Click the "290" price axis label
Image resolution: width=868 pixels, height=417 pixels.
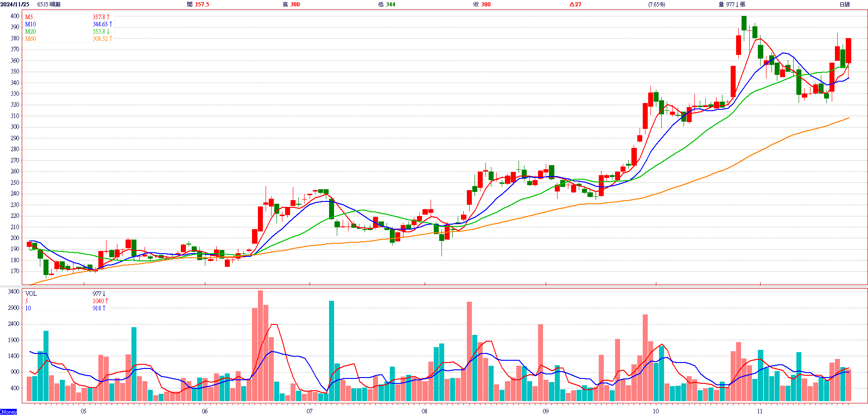15,138
